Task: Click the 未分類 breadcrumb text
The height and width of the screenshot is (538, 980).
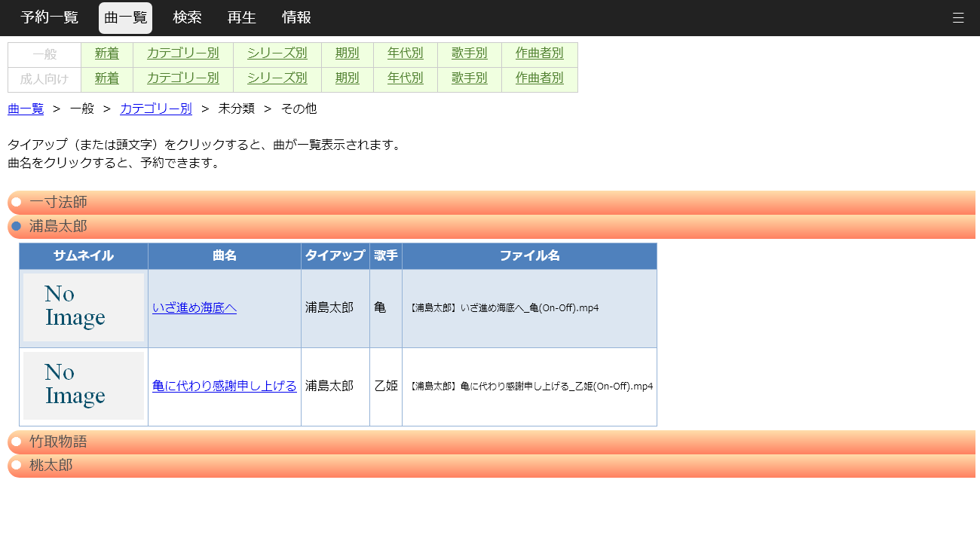Action: pos(237,109)
